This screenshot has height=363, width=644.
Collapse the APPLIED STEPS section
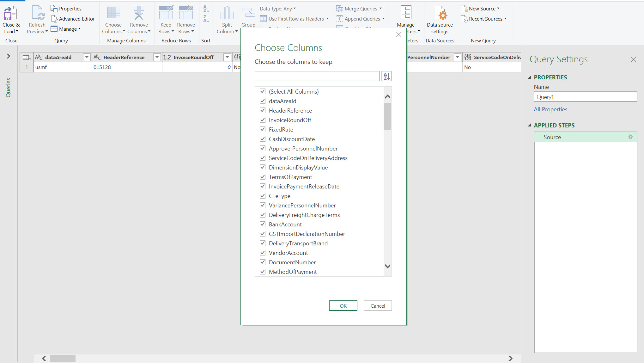click(530, 125)
